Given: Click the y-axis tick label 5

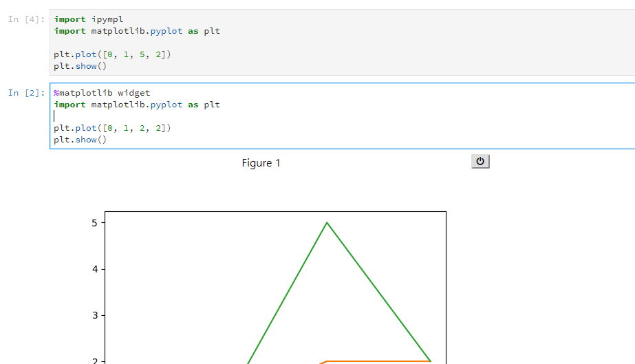Looking at the screenshot, I should coord(95,223).
